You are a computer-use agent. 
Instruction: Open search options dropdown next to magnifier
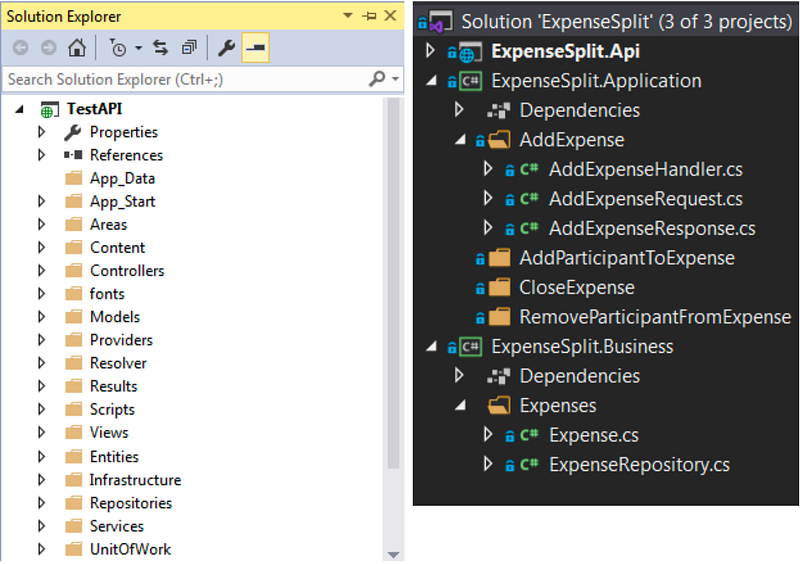(395, 79)
